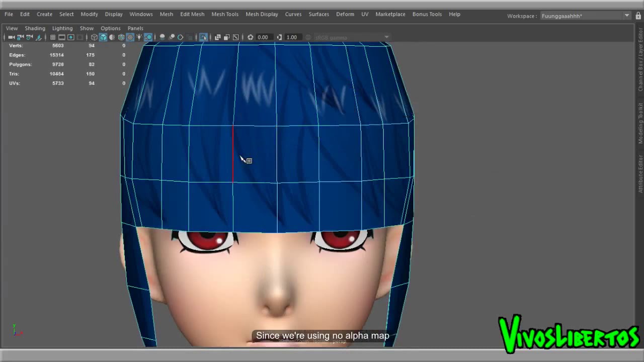Open the Bonus Tools menu
This screenshot has width=644, height=362.
(x=427, y=14)
